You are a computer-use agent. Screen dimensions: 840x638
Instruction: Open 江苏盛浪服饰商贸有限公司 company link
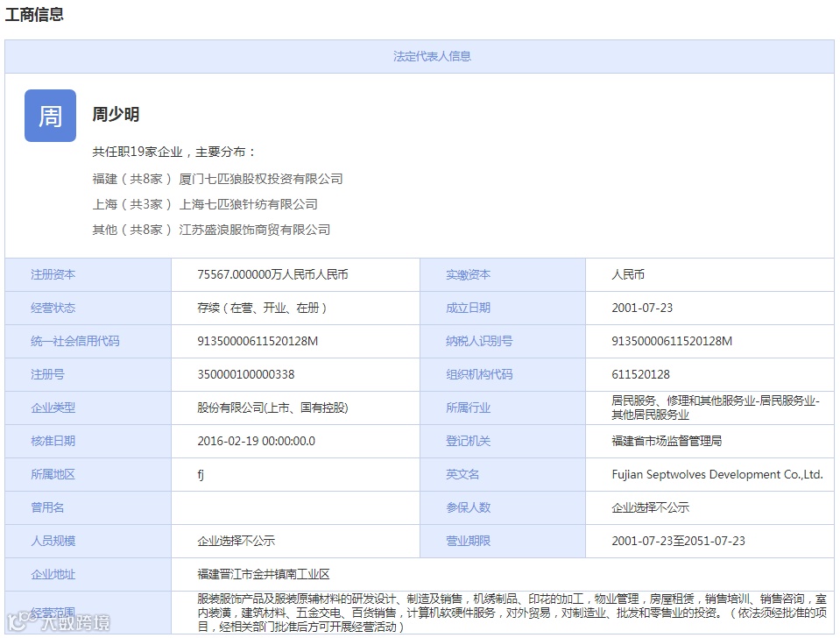point(255,230)
